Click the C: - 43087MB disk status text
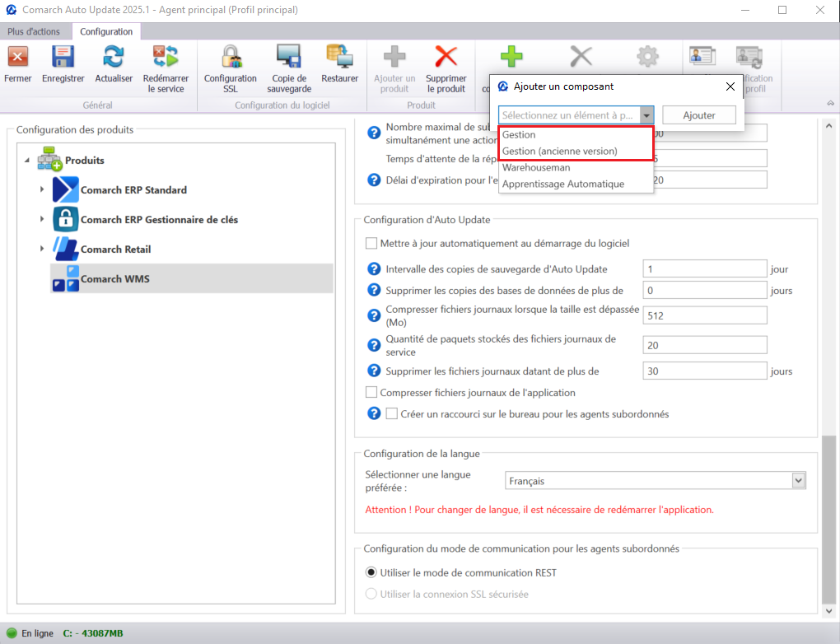840x644 pixels. tap(93, 633)
